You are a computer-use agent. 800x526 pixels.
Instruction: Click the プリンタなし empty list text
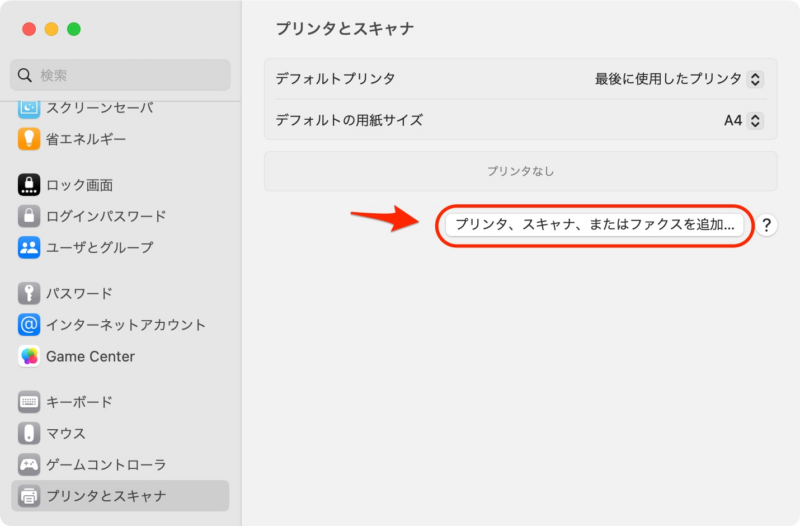coord(520,171)
